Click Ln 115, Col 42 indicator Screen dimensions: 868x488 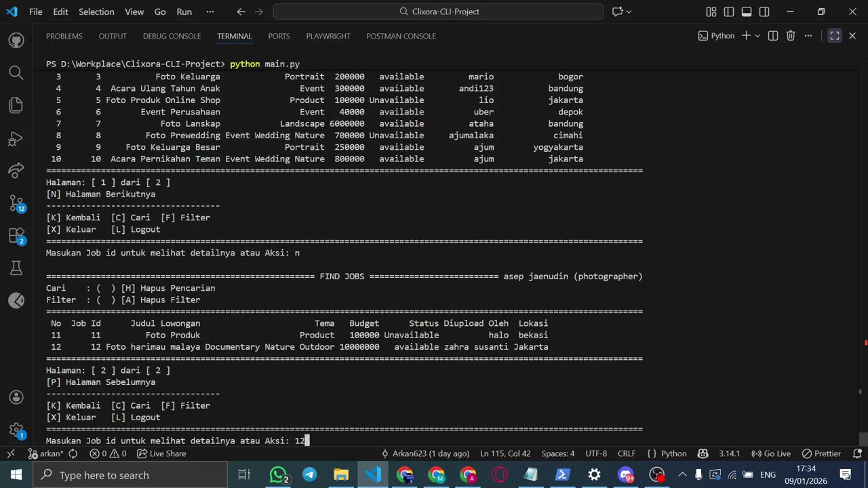tap(505, 453)
